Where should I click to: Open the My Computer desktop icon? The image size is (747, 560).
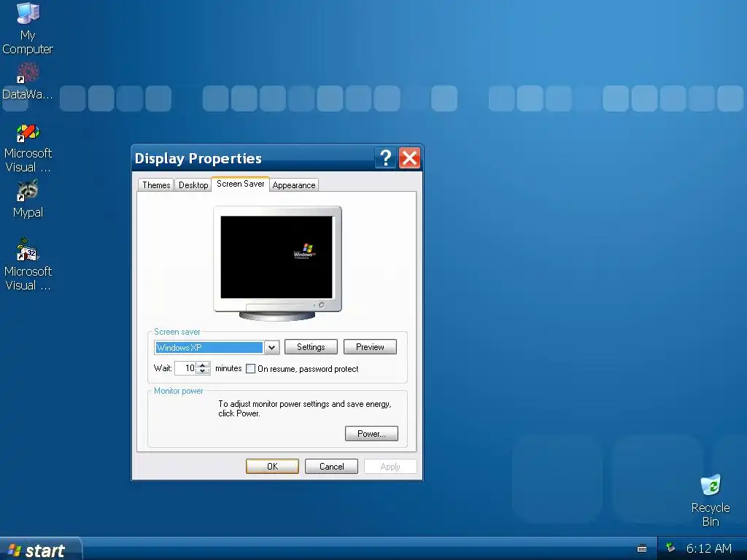coord(28,28)
